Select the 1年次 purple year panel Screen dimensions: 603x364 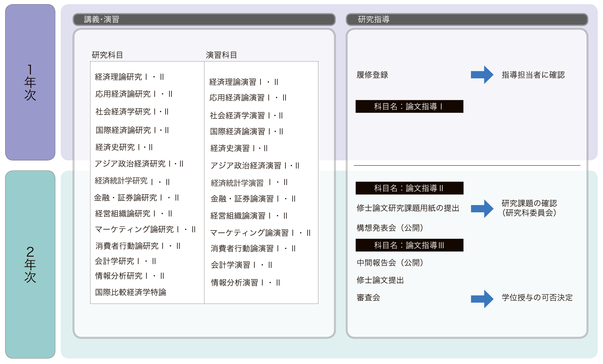pyautogui.click(x=30, y=82)
